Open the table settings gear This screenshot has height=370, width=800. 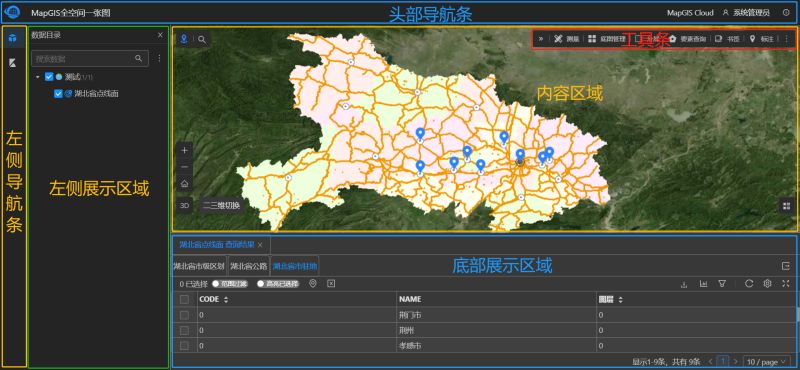click(767, 284)
